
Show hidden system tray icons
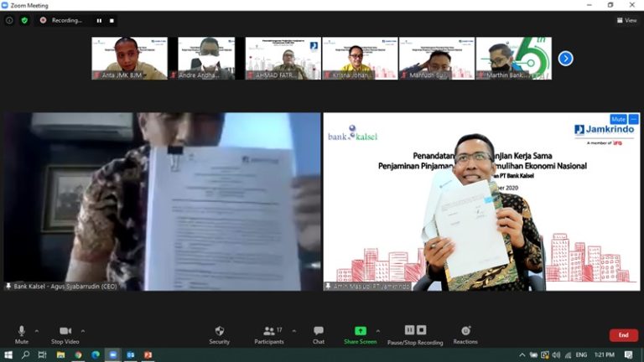click(522, 355)
